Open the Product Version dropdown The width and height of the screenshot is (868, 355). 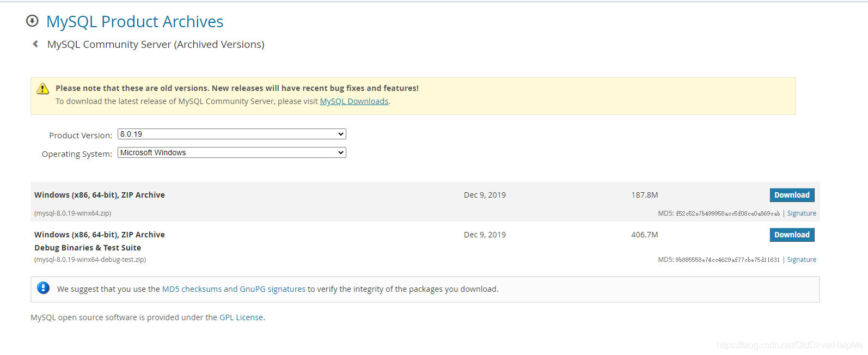tap(232, 134)
